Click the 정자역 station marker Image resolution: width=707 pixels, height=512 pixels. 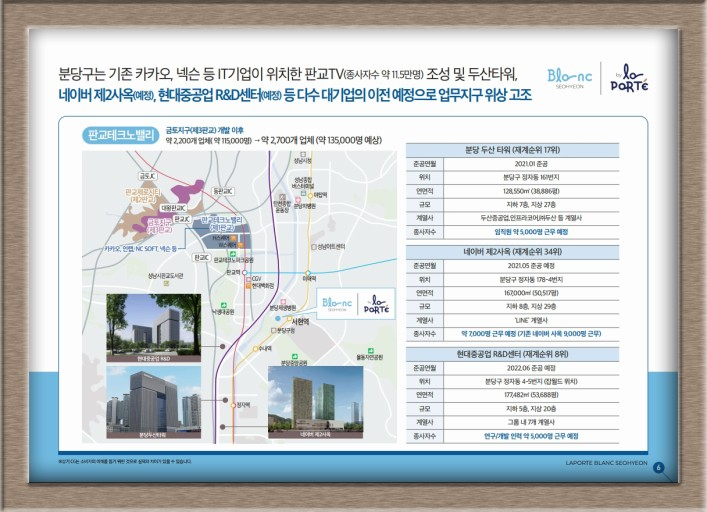(233, 405)
